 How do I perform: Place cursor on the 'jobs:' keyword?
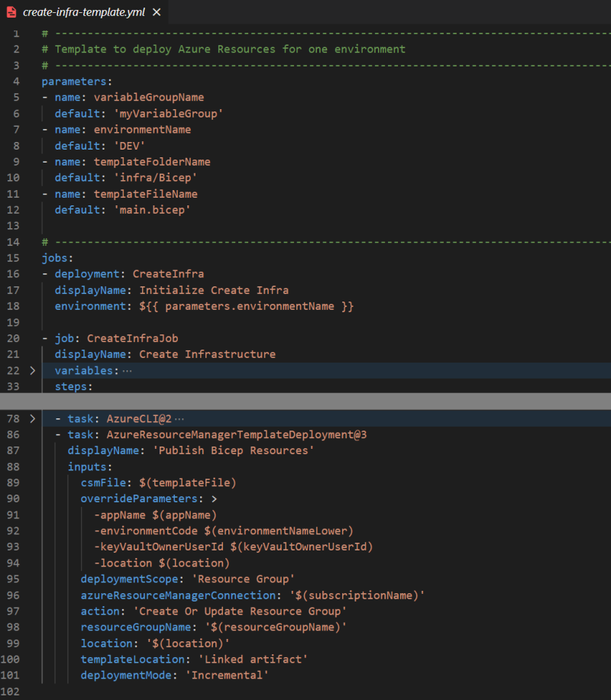pyautogui.click(x=57, y=258)
